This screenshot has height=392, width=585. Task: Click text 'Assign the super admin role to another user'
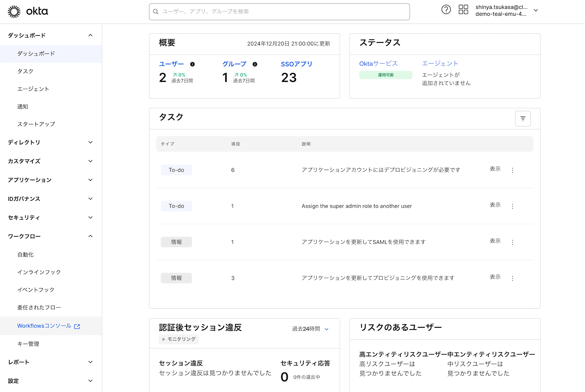pos(357,206)
